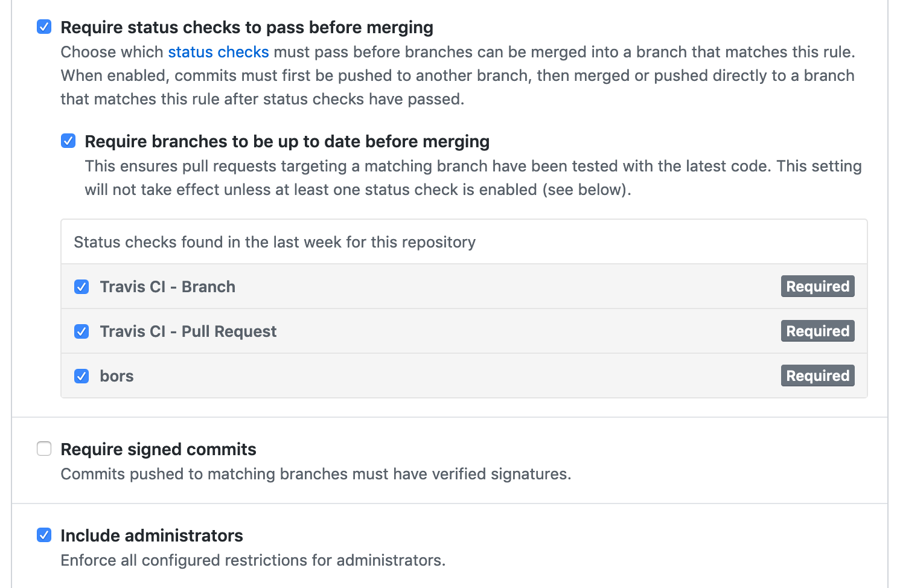Image resolution: width=897 pixels, height=588 pixels.
Task: Disable Require branches to be up to date checkbox
Action: pos(68,141)
